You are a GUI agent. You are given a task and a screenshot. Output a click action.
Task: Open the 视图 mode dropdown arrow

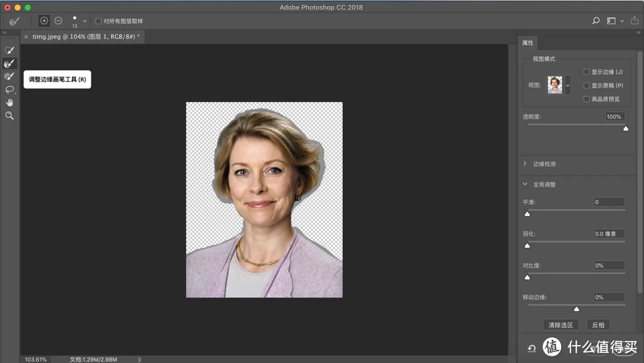(568, 85)
